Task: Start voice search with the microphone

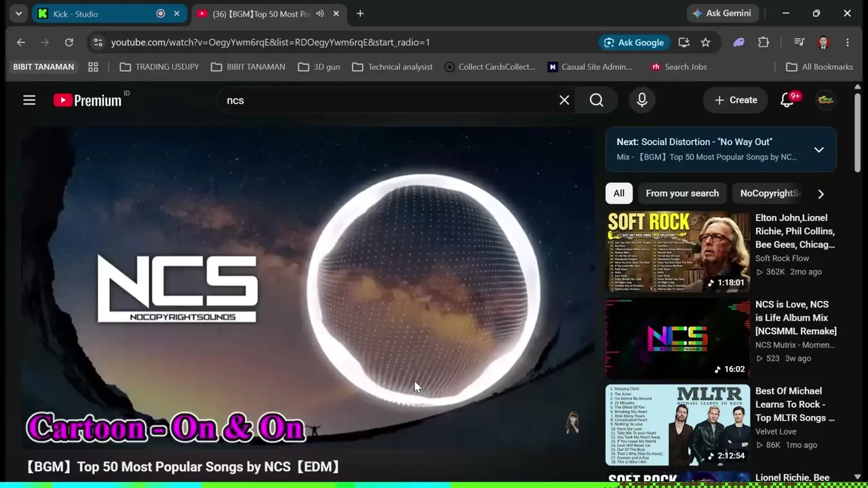Action: click(x=642, y=100)
